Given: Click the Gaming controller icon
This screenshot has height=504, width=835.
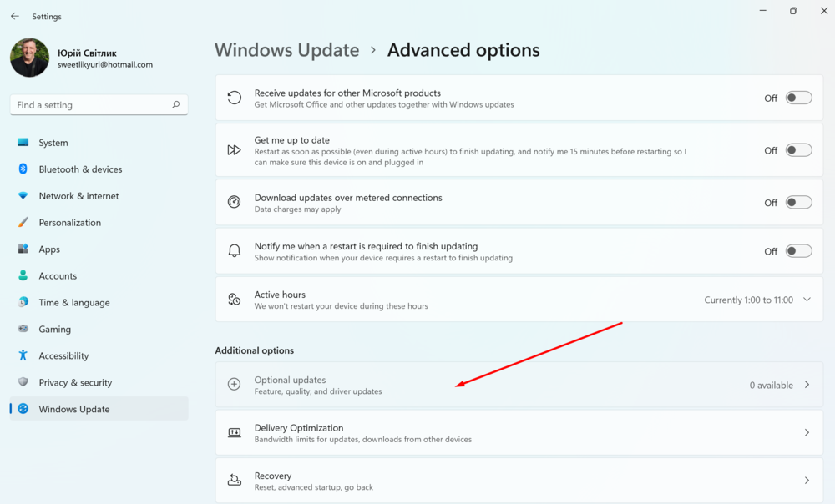Looking at the screenshot, I should pyautogui.click(x=23, y=330).
